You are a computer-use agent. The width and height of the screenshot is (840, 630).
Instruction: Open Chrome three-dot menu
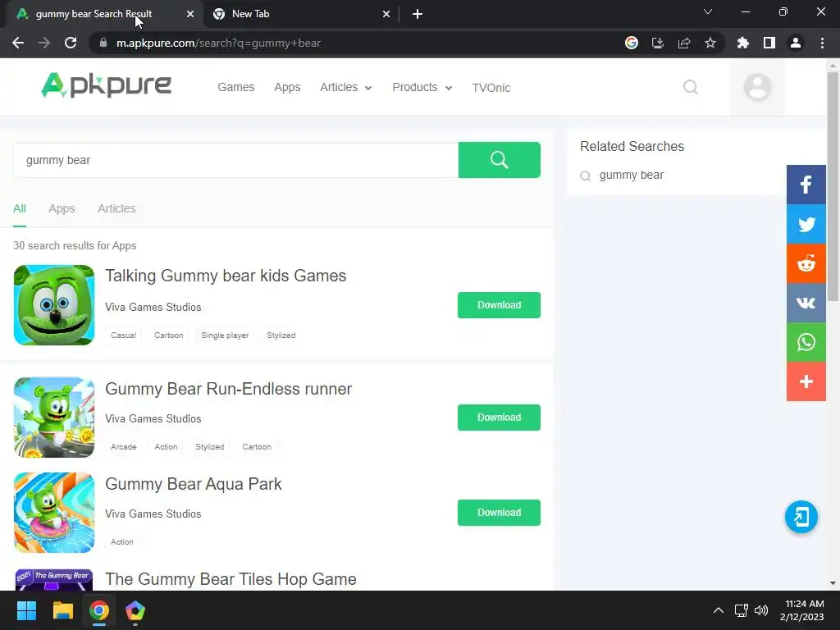822,43
